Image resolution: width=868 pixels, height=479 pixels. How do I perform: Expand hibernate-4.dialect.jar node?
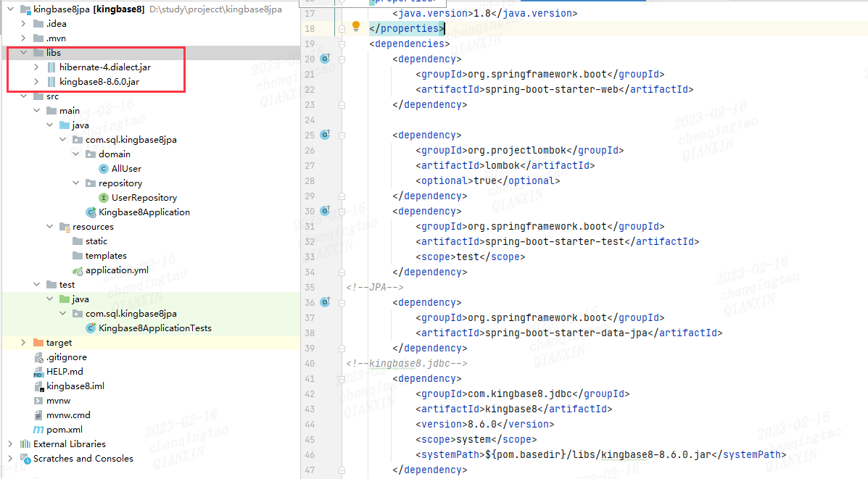pyautogui.click(x=36, y=67)
